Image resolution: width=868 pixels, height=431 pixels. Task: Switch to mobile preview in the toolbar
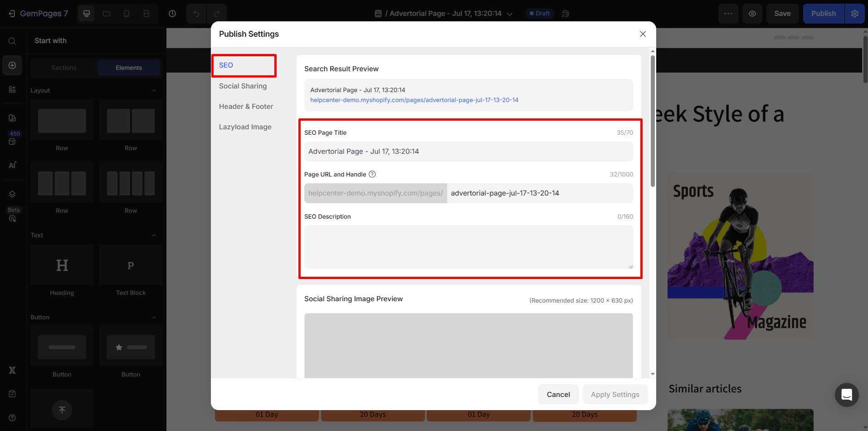pyautogui.click(x=126, y=13)
